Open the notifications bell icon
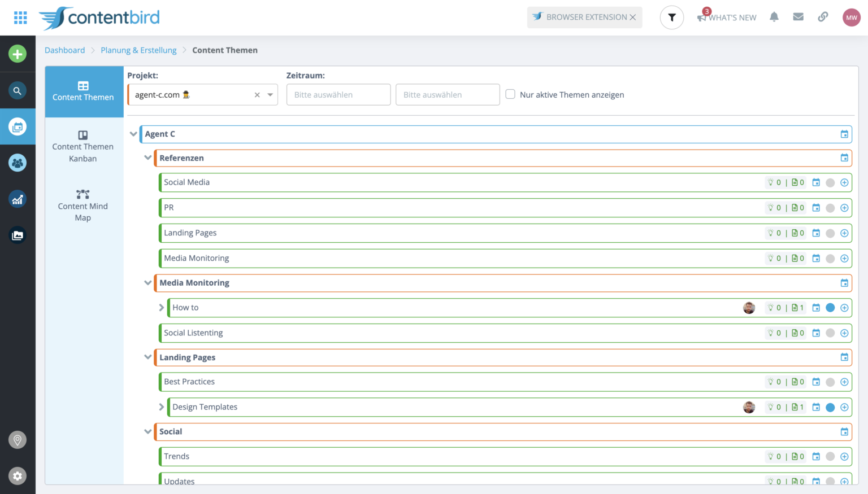 point(774,17)
